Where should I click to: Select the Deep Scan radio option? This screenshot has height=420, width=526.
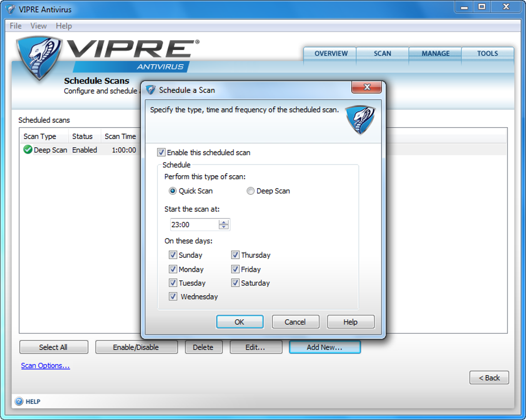[250, 191]
